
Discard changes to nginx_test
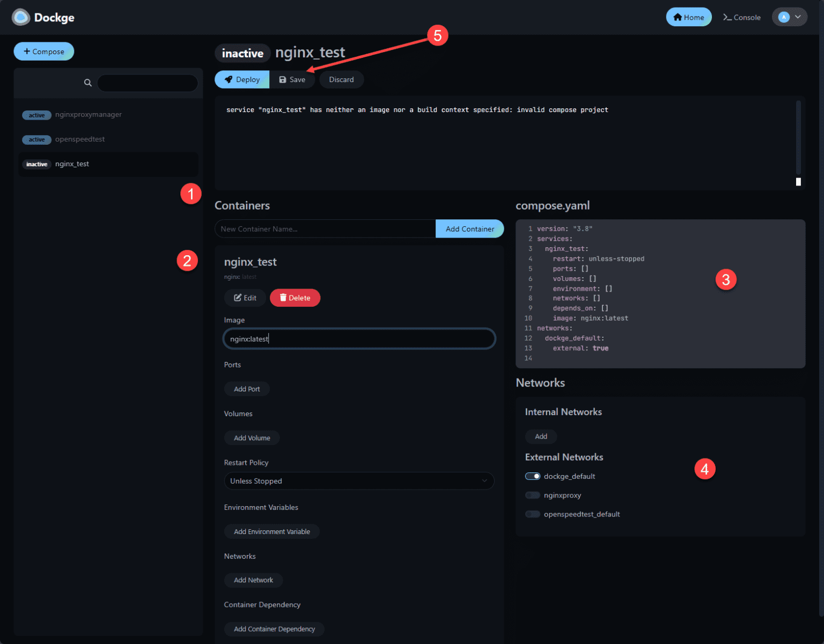341,79
